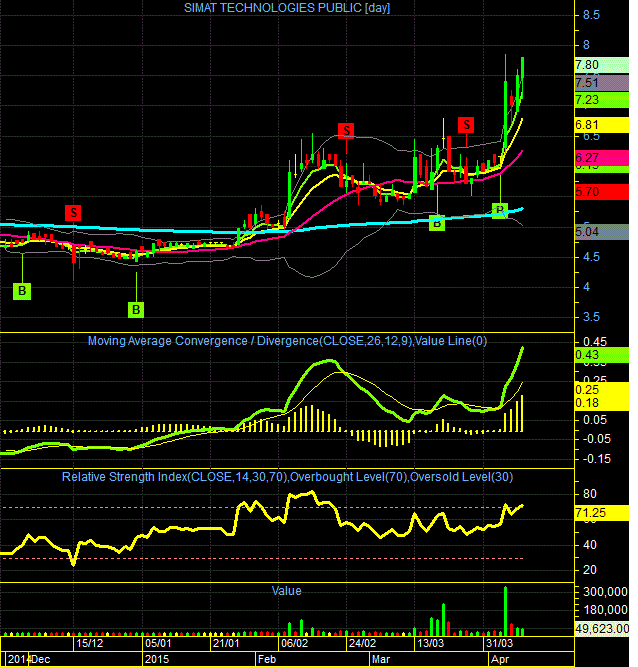Click the Relative Strength Index panel title

coord(287,477)
